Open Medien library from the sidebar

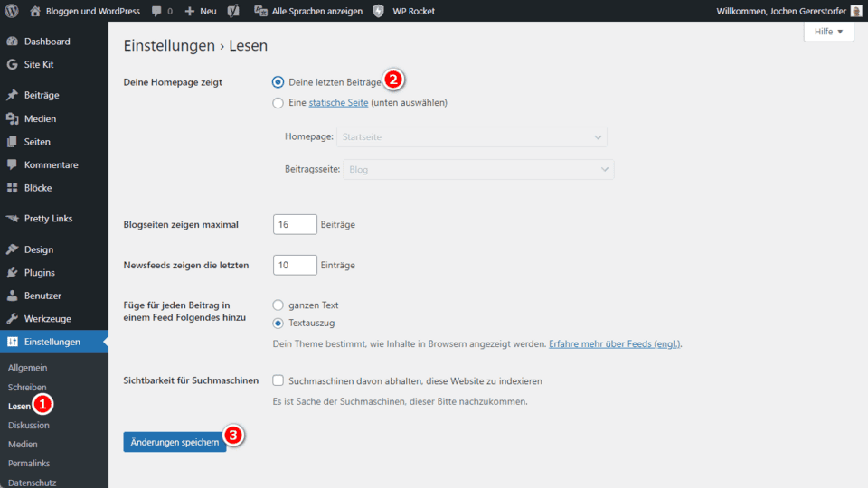click(x=40, y=118)
